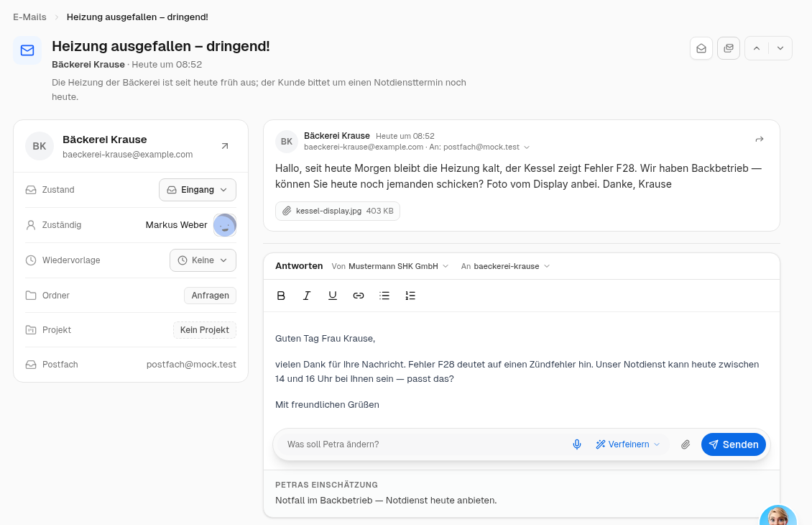Insert a link using the link icon
The image size is (812, 525).
tap(359, 296)
